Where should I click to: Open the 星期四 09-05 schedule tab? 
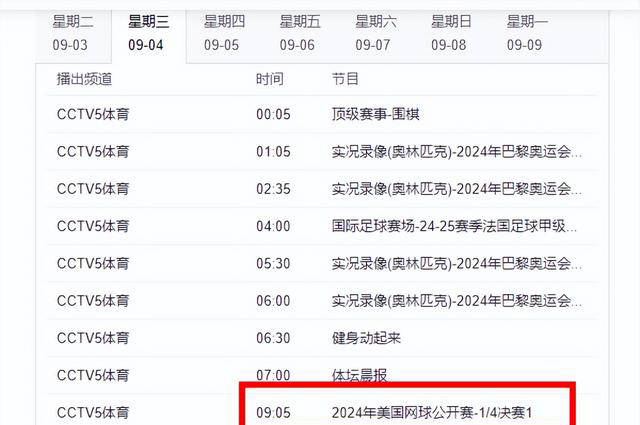pos(224,33)
